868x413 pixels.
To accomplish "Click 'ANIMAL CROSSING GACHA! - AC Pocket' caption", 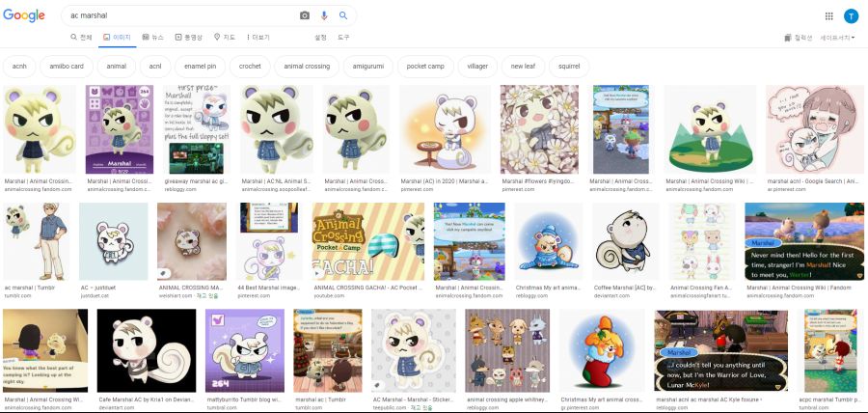I will 367,288.
